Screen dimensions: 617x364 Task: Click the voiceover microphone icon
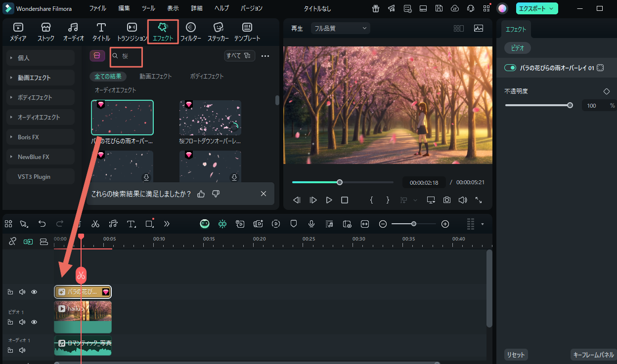pyautogui.click(x=311, y=224)
